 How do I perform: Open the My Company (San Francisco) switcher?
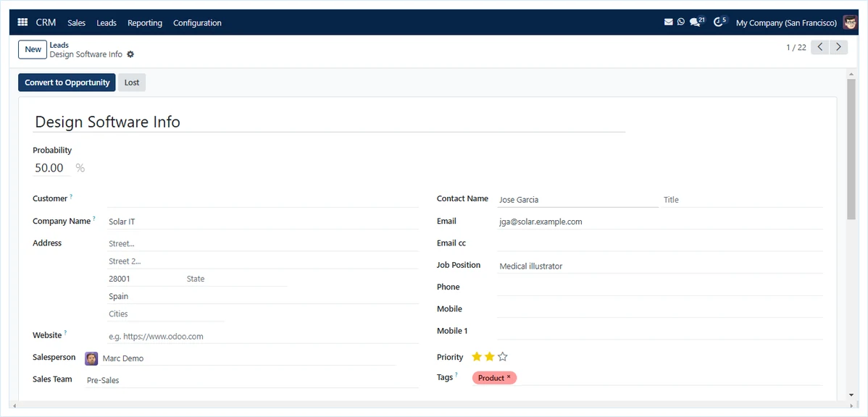(786, 22)
